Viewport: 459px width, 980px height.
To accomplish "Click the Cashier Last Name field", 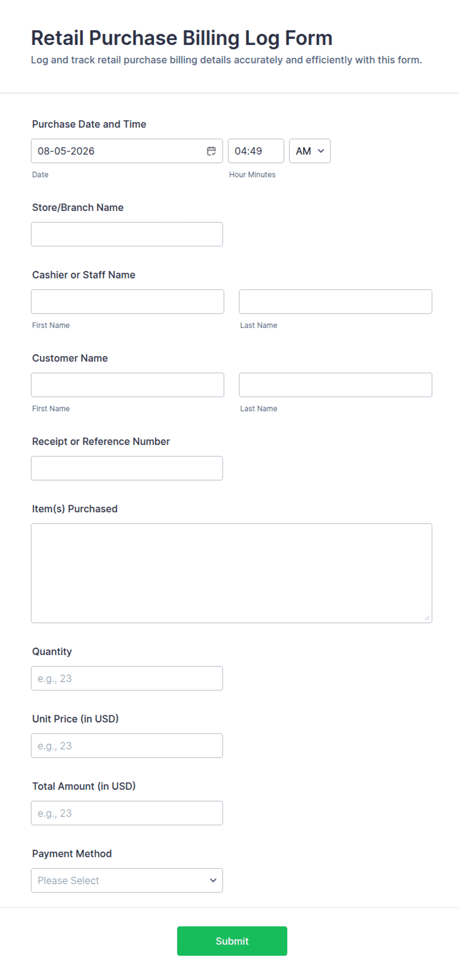I will point(336,301).
